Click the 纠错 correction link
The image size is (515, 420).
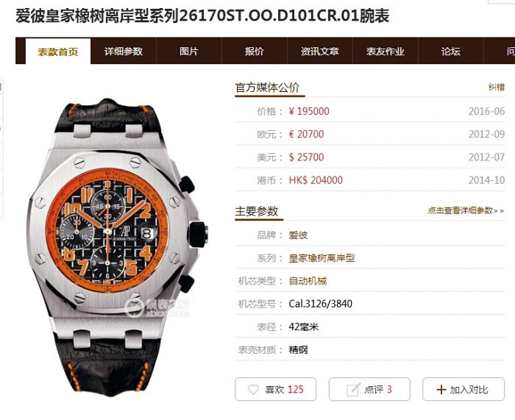497,87
